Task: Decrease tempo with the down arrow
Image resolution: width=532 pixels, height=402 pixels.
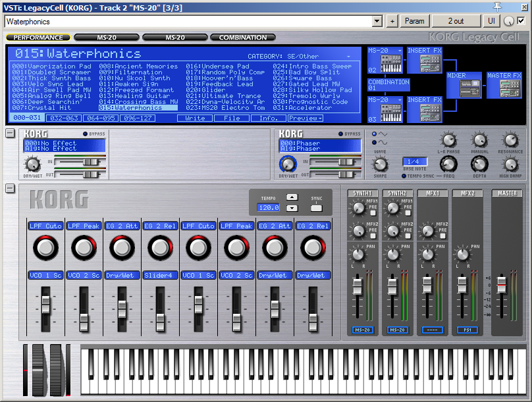Action: (x=292, y=208)
